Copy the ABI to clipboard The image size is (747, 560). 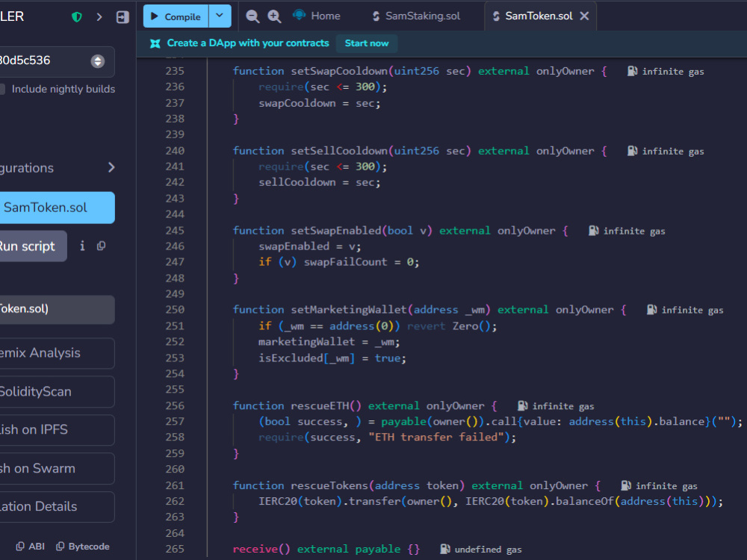31,547
